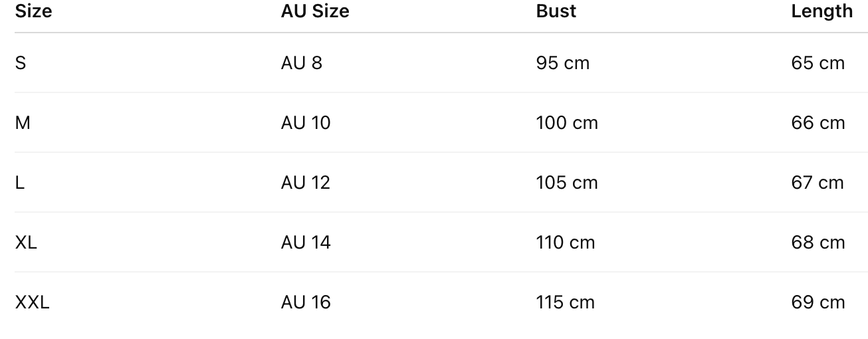Click the 115 cm bust value
Image resolution: width=868 pixels, height=339 pixels.
(565, 302)
